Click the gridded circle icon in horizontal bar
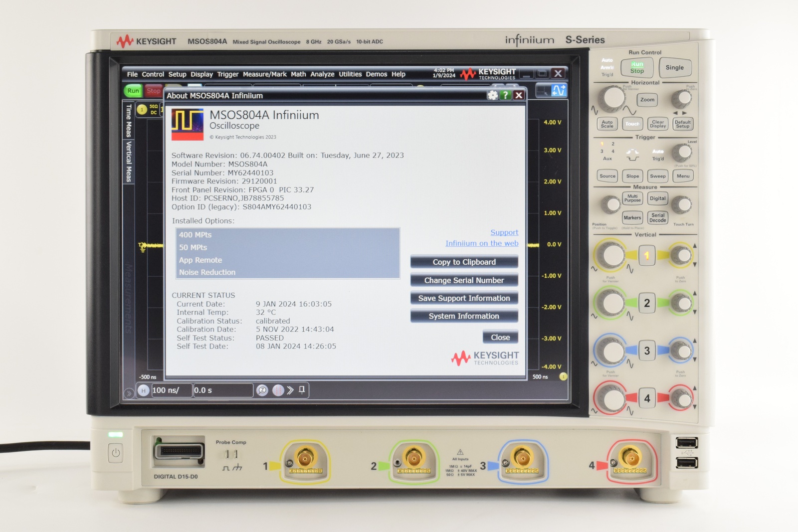The width and height of the screenshot is (798, 532). (x=278, y=390)
